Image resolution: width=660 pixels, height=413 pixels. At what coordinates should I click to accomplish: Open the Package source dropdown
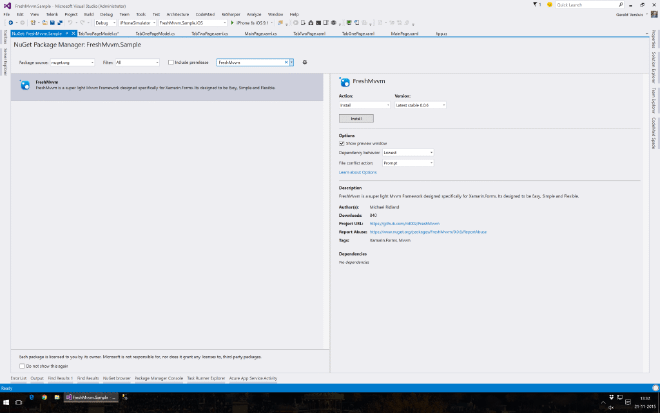pos(72,62)
